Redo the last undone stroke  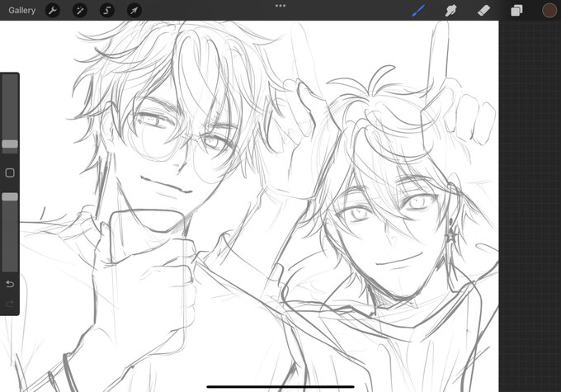point(10,304)
